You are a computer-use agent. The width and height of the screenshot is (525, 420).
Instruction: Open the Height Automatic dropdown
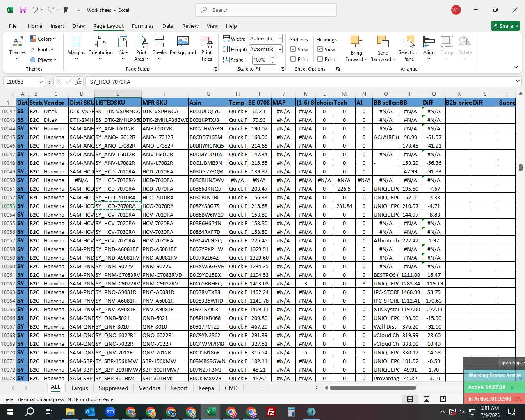pos(280,49)
